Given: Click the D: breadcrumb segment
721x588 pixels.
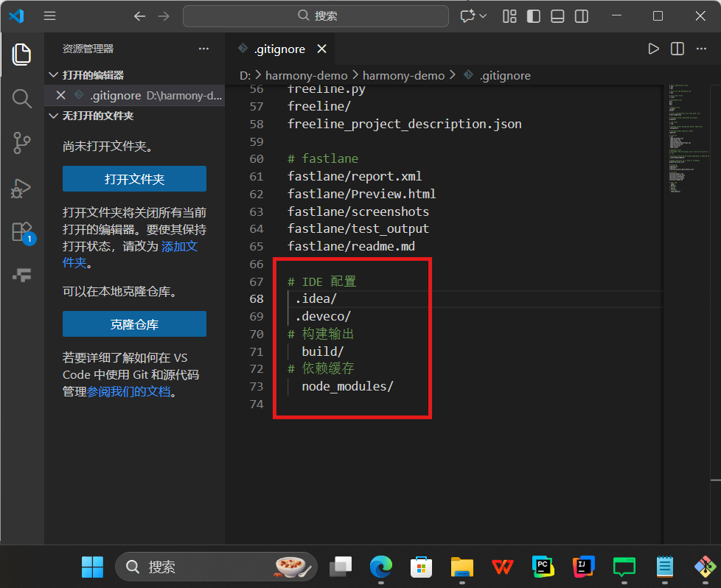Looking at the screenshot, I should (245, 75).
